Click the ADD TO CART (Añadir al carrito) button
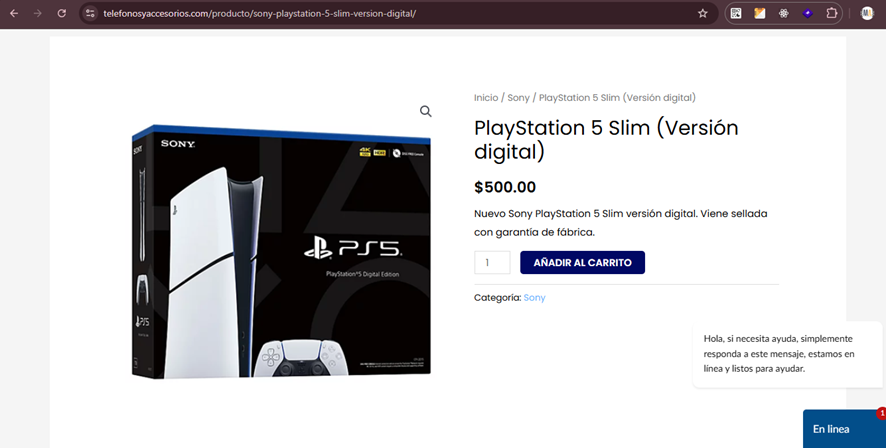 click(x=583, y=263)
